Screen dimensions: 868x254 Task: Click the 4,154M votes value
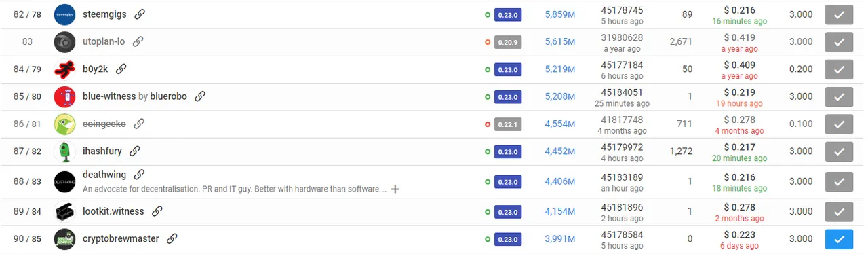pos(560,211)
